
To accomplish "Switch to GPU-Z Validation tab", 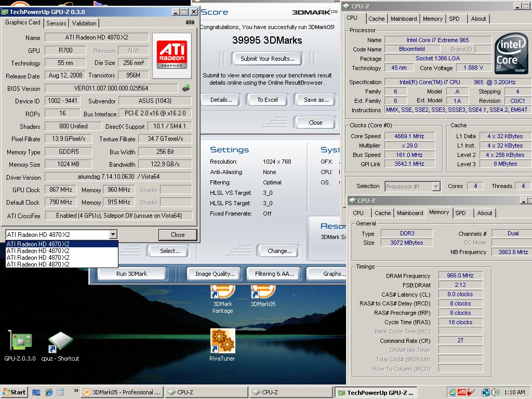I will coord(84,23).
